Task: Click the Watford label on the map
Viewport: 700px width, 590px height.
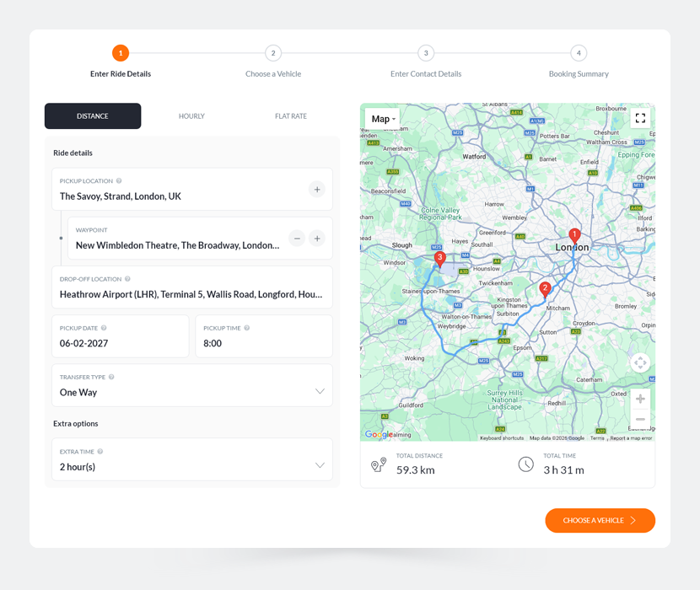Action: coord(474,157)
